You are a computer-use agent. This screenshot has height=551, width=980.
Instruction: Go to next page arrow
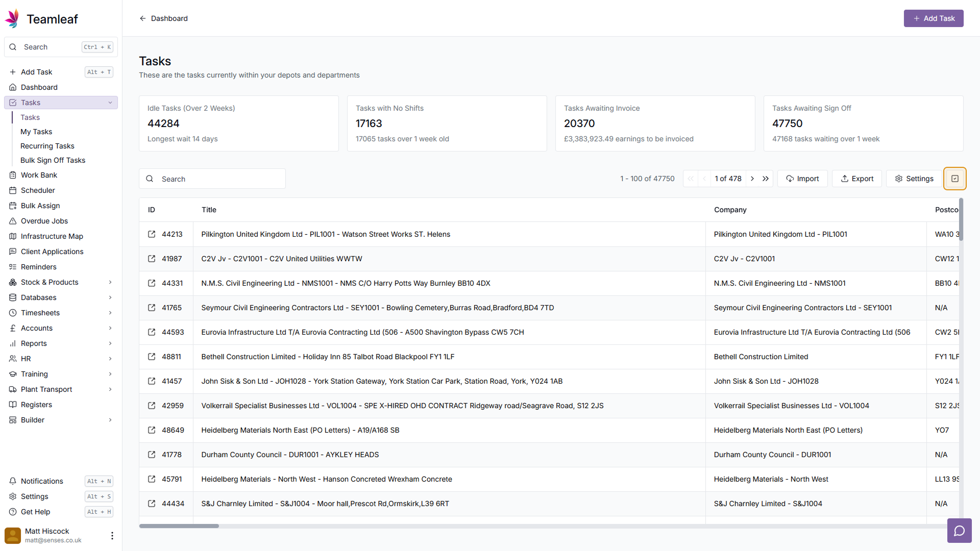752,179
